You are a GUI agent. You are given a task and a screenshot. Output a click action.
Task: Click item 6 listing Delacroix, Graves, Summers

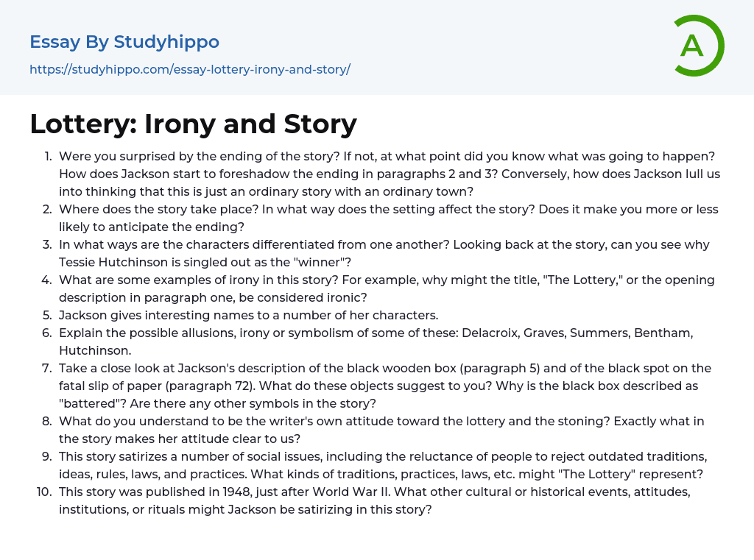376,341
